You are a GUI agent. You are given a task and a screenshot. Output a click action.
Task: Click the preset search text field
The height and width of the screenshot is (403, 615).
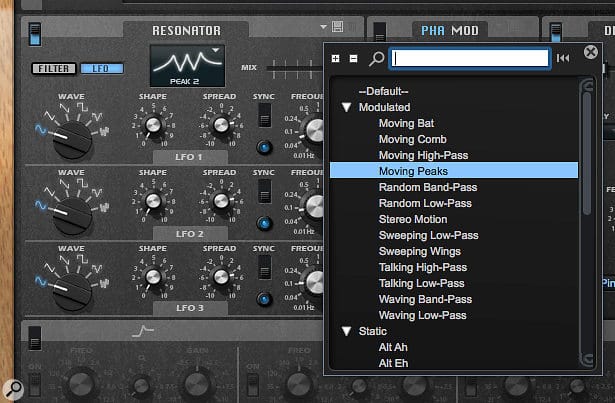click(x=469, y=58)
